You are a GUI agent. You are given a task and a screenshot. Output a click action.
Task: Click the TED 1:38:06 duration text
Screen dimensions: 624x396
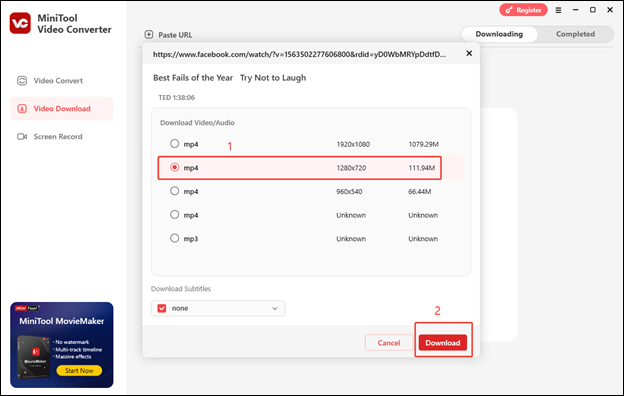click(177, 98)
